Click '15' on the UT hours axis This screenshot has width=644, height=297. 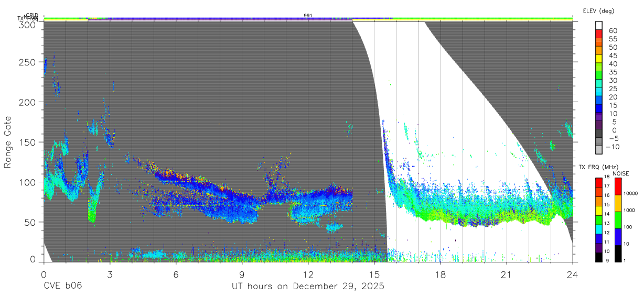(374, 274)
